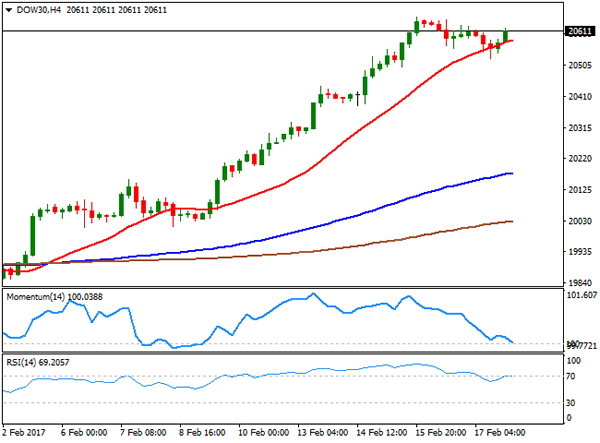
Task: Click the 101.607 momentum scale value
Action: (582, 295)
